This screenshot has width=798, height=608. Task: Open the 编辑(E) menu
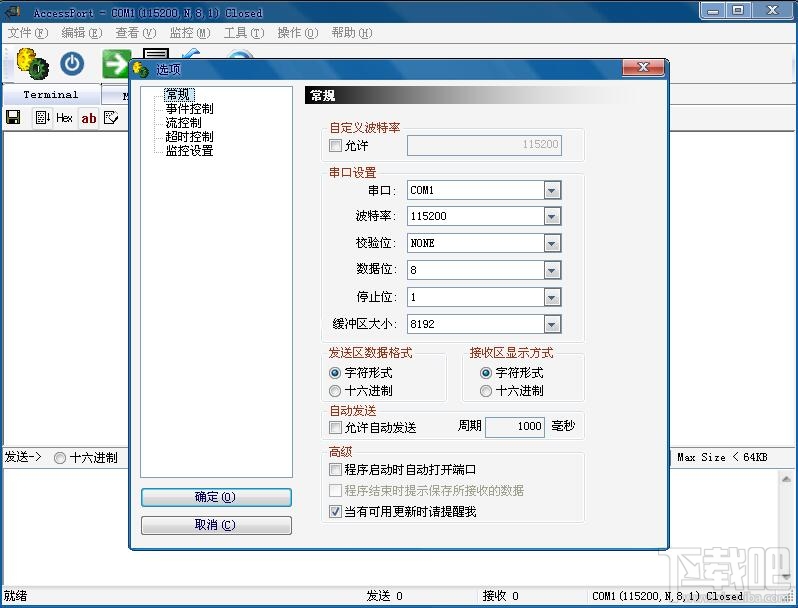pyautogui.click(x=81, y=33)
